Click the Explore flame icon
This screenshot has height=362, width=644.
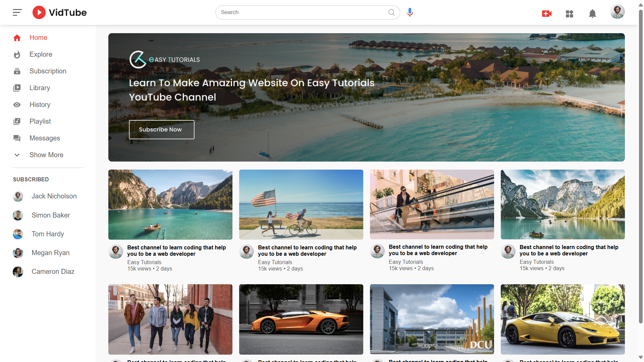(x=17, y=54)
